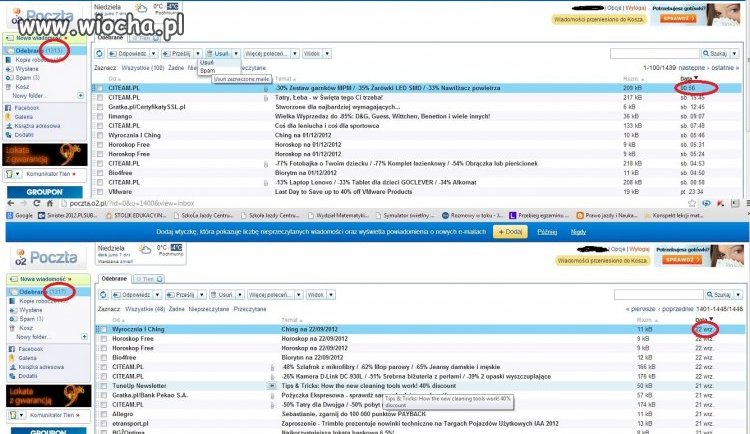Tick checkbox for etransport.pl row
750x434 pixels.
(104, 423)
